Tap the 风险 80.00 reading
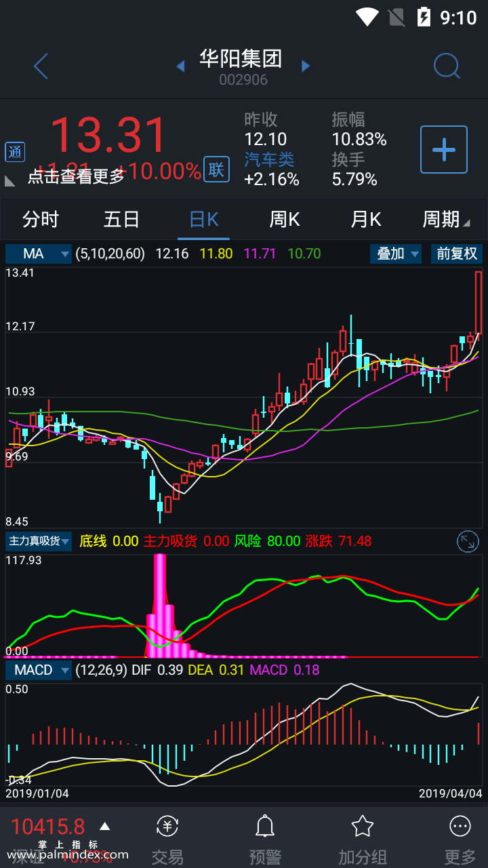Viewport: 488px width, 868px height. pos(267,541)
